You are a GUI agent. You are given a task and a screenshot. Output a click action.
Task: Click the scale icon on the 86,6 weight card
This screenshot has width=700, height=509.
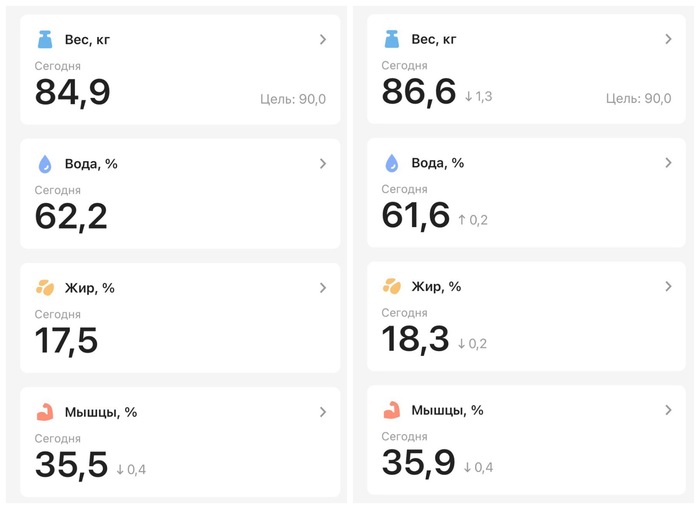pos(392,39)
